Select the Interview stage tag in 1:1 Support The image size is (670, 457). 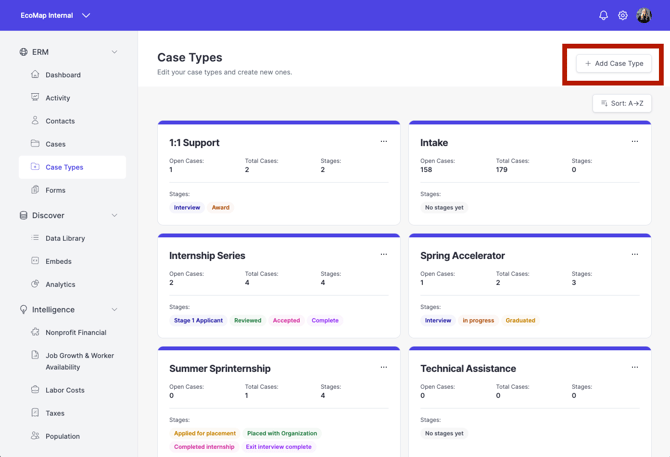click(187, 208)
